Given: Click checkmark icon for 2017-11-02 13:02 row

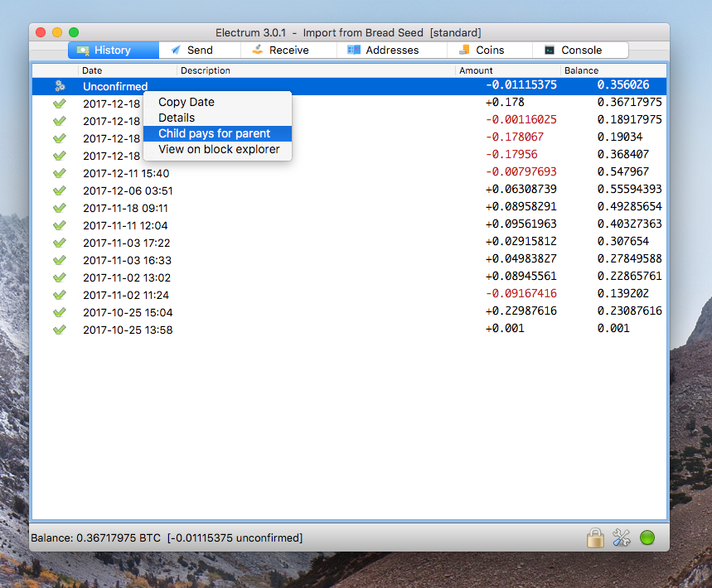Looking at the screenshot, I should point(60,277).
